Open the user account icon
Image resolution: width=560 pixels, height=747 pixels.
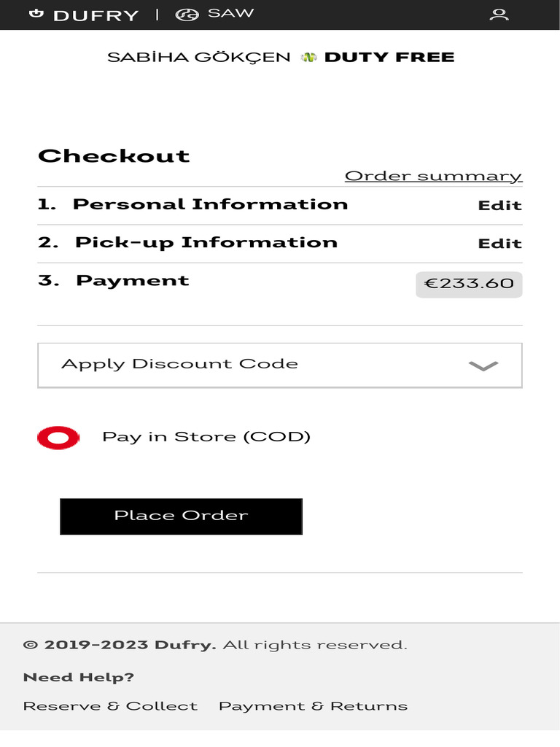pyautogui.click(x=499, y=15)
